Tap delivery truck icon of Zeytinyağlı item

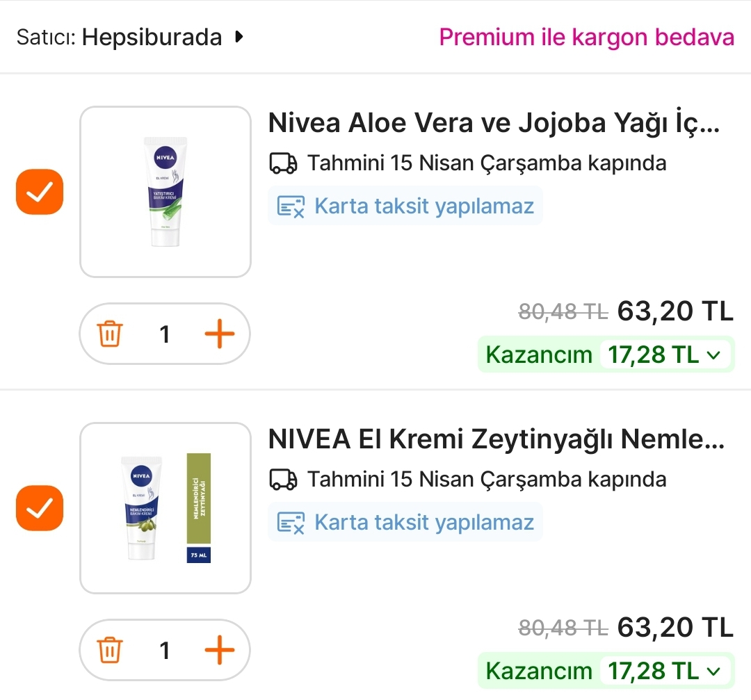283,480
